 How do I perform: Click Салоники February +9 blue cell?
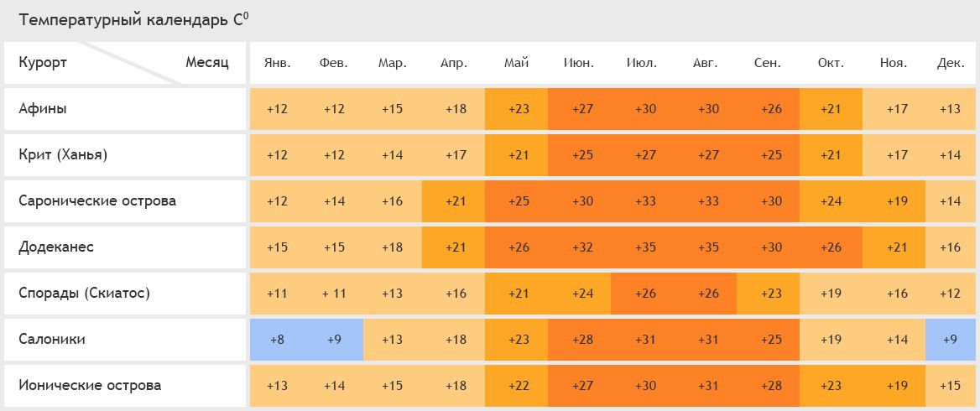click(334, 340)
